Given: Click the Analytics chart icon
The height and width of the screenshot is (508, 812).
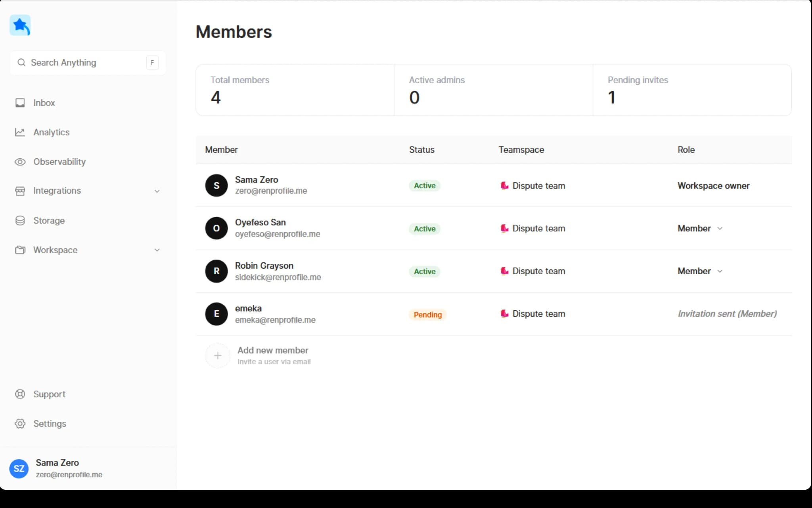Looking at the screenshot, I should (20, 132).
